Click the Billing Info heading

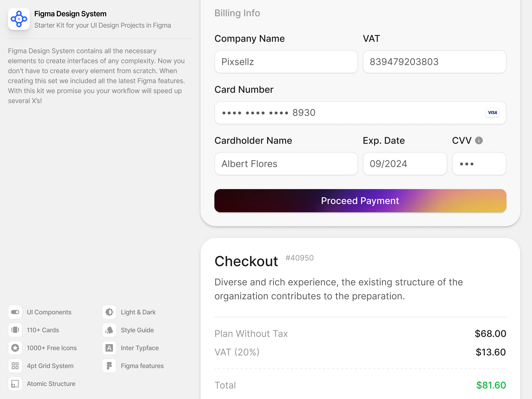click(237, 13)
